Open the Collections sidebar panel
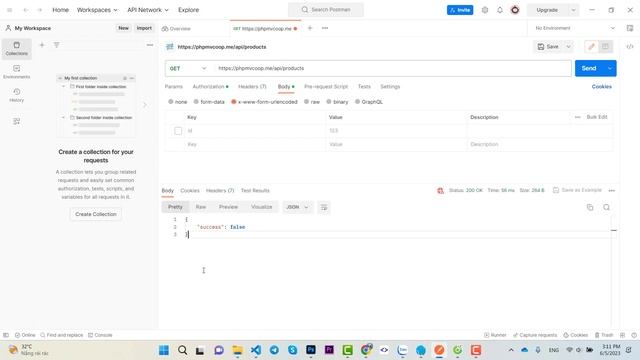The width and height of the screenshot is (640, 360). click(x=16, y=49)
